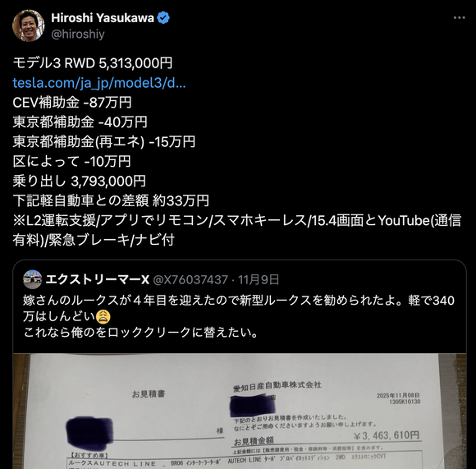Open the quoted post's 11月9日 timestamp
Screen dimensions: 476x469
tap(259, 280)
